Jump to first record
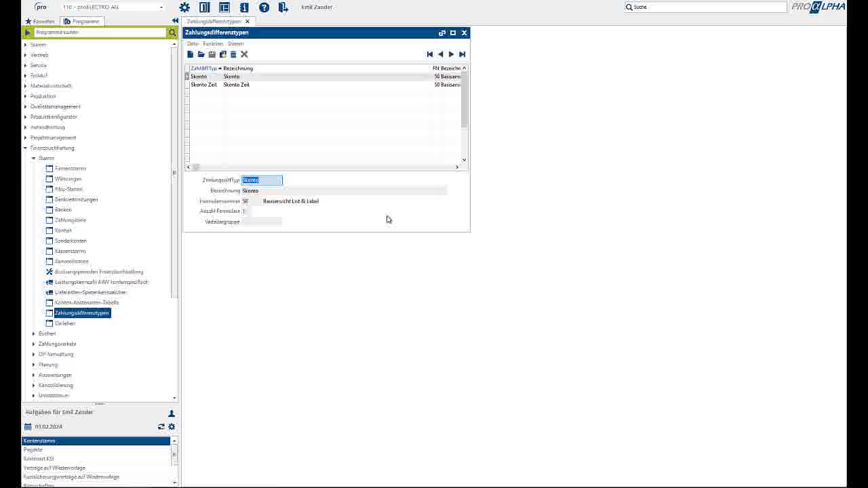 pyautogui.click(x=430, y=54)
